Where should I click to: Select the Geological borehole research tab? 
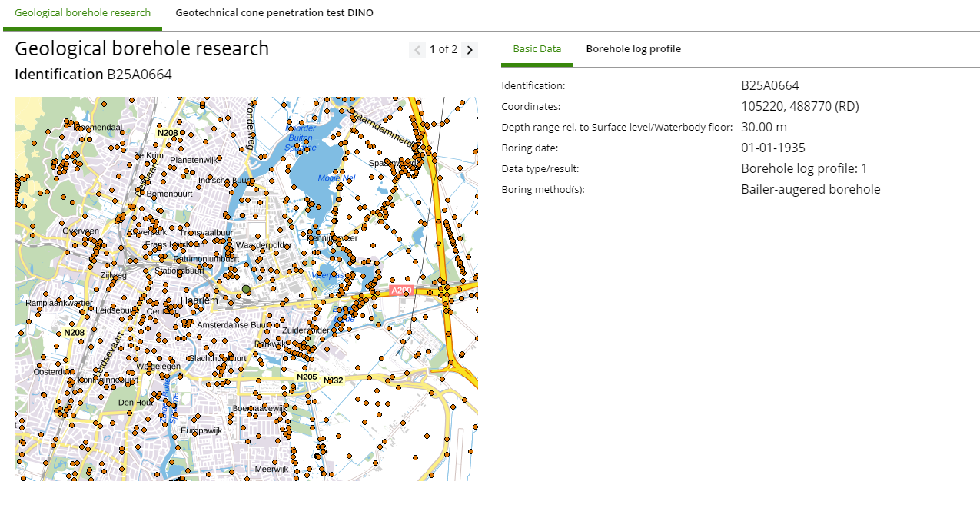(83, 13)
